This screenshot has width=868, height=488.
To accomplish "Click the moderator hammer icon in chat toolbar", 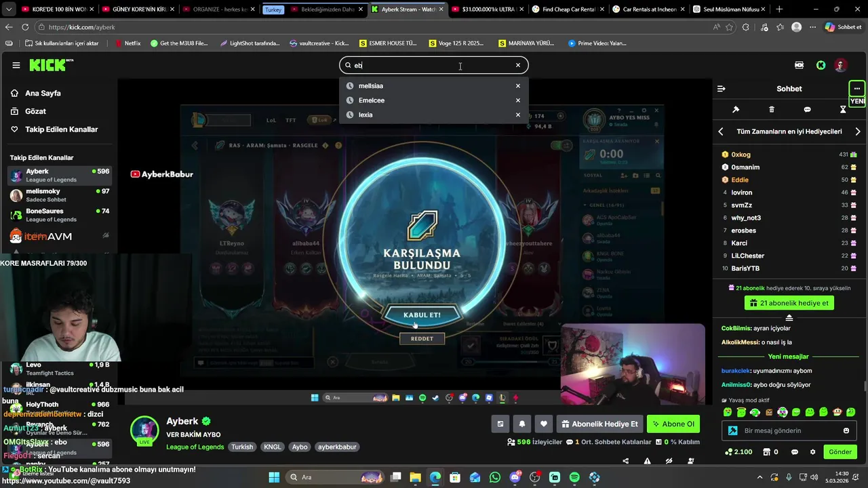I will (736, 109).
